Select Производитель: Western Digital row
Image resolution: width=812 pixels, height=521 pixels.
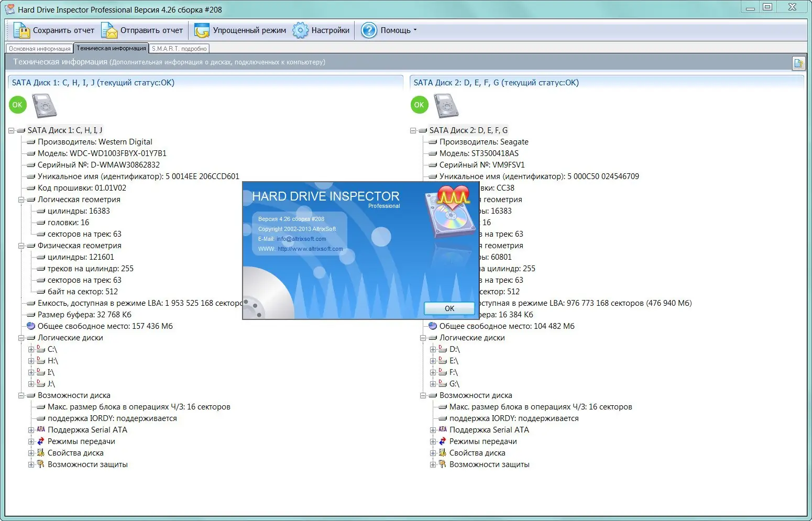(95, 142)
